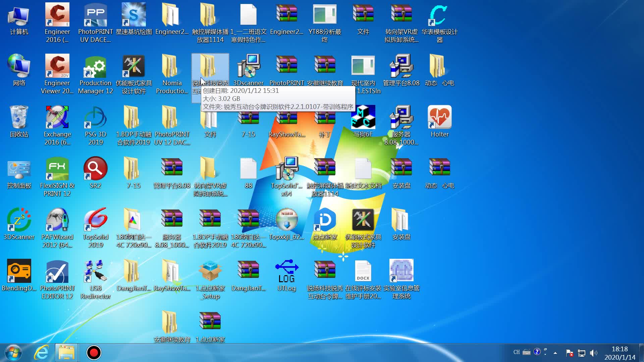Launch Engineer Viewer 2016 shortcut
The width and height of the screenshot is (644, 362).
pos(57,74)
